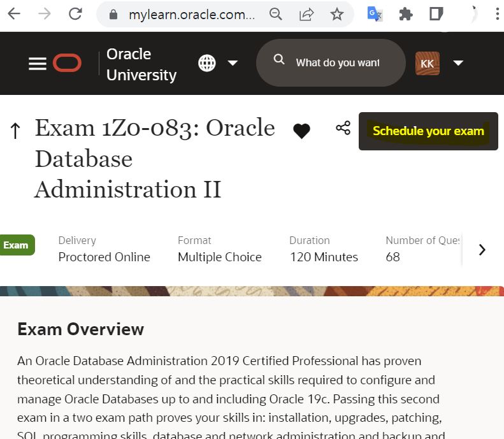The width and height of the screenshot is (504, 439).
Task: Show more exam details with right chevron
Action: (482, 250)
